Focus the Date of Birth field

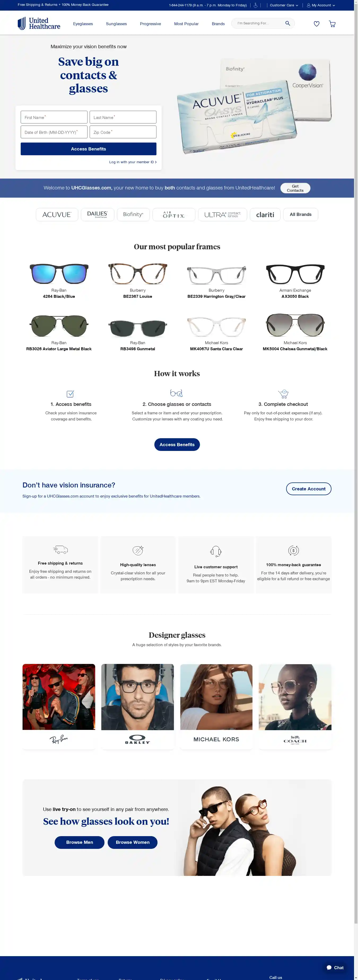point(54,132)
